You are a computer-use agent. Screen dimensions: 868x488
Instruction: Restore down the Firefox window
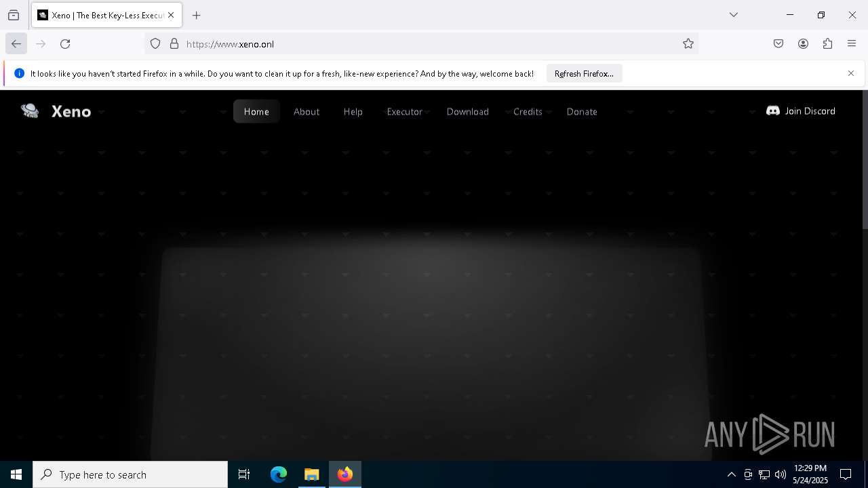click(821, 15)
